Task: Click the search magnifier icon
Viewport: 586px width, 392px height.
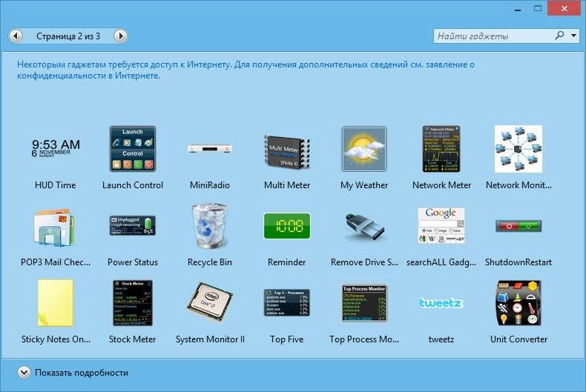Action: pyautogui.click(x=559, y=36)
